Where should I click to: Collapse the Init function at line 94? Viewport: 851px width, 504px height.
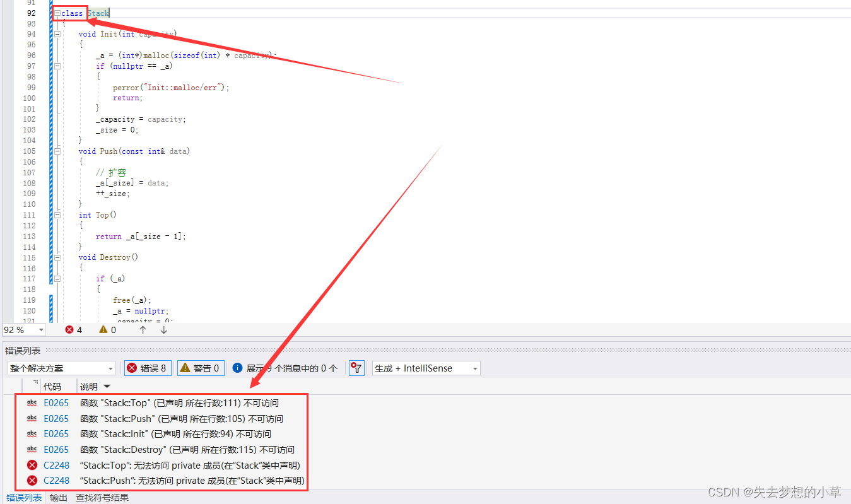pos(57,34)
